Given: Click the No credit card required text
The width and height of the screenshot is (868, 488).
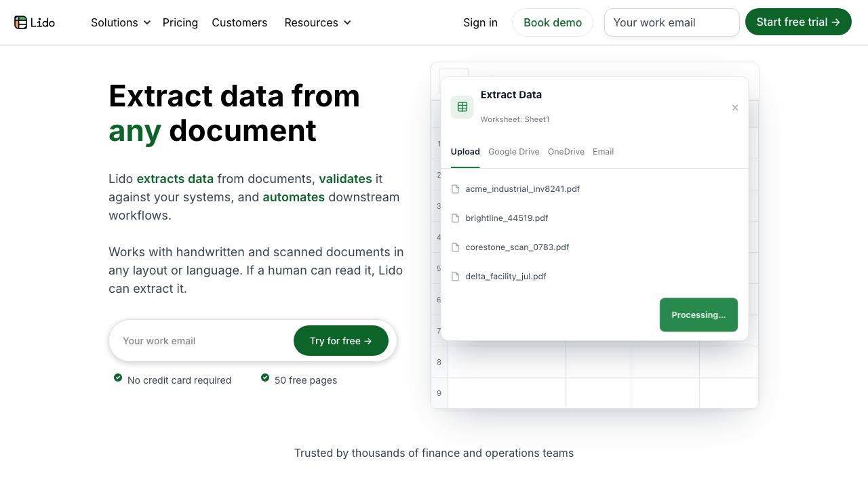Looking at the screenshot, I should click(x=179, y=380).
